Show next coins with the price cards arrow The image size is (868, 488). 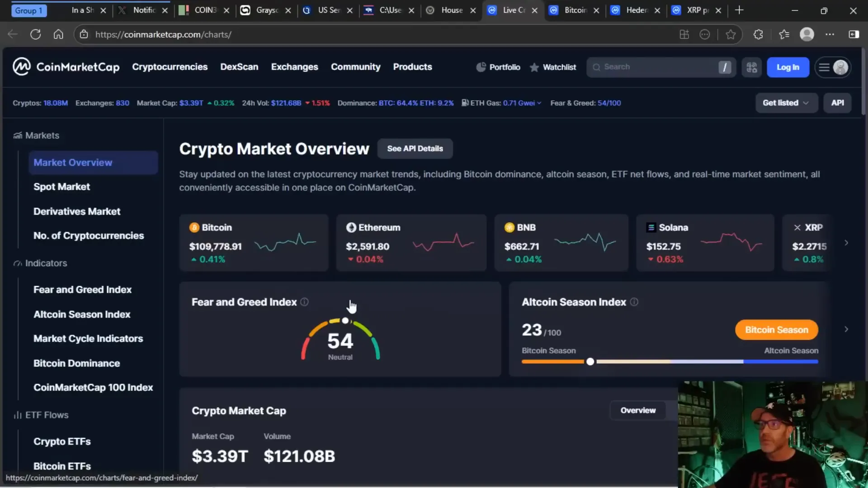[846, 243]
